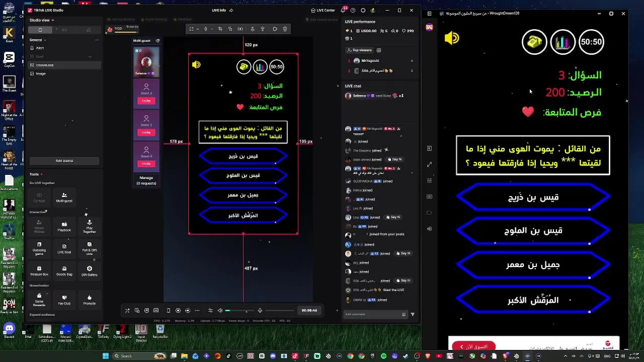Mute the speaker in bottom control bar
The image size is (644, 362).
pyautogui.click(x=220, y=310)
